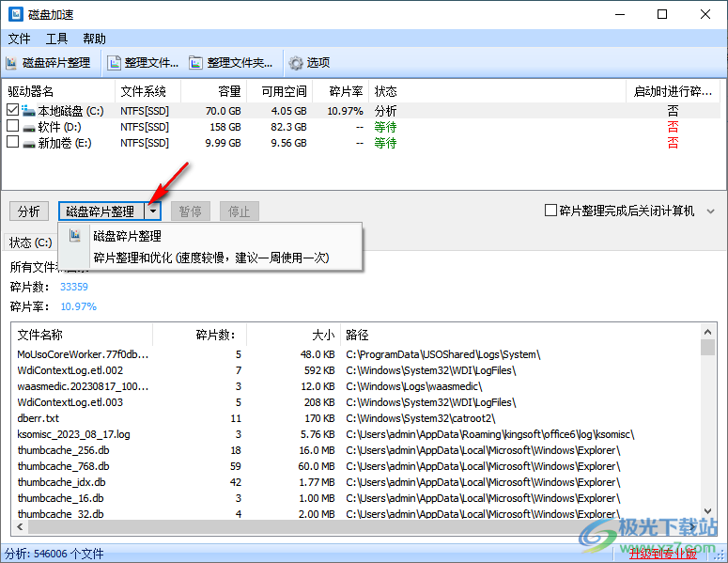Select the thumbcache_256.db row
This screenshot has width=728, height=563.
[x=356, y=450]
